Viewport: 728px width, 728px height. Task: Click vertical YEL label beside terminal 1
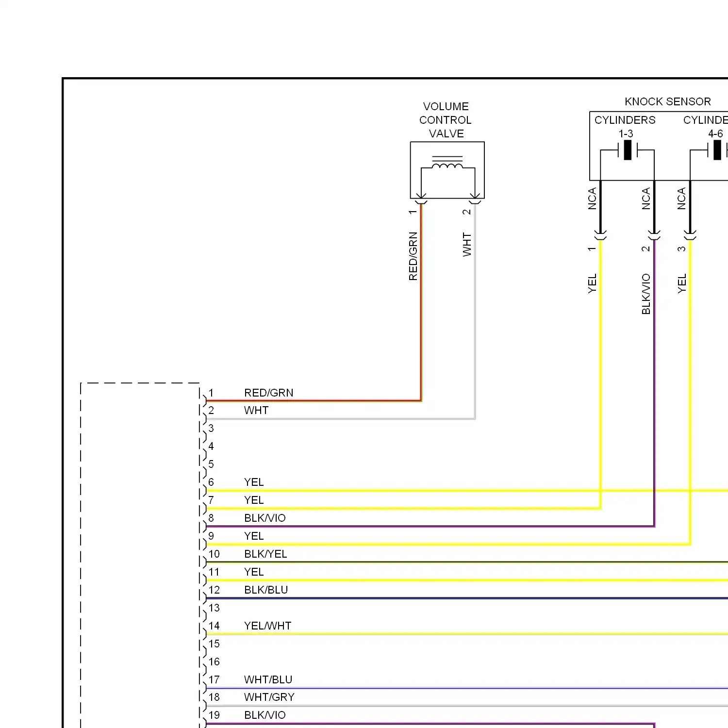[592, 284]
